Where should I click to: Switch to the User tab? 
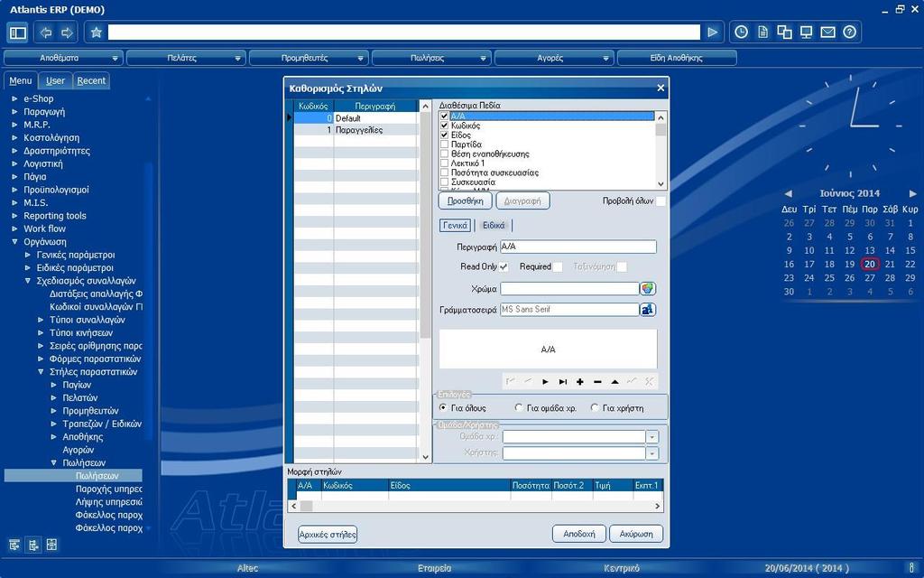click(55, 80)
